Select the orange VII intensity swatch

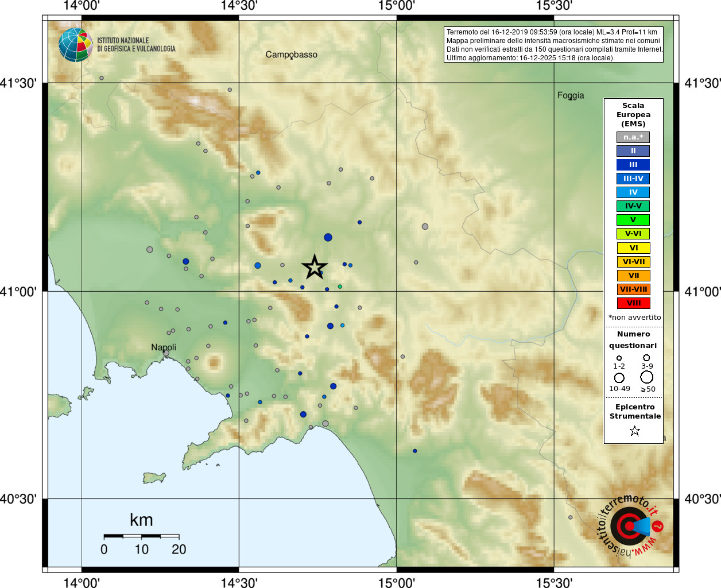point(633,276)
